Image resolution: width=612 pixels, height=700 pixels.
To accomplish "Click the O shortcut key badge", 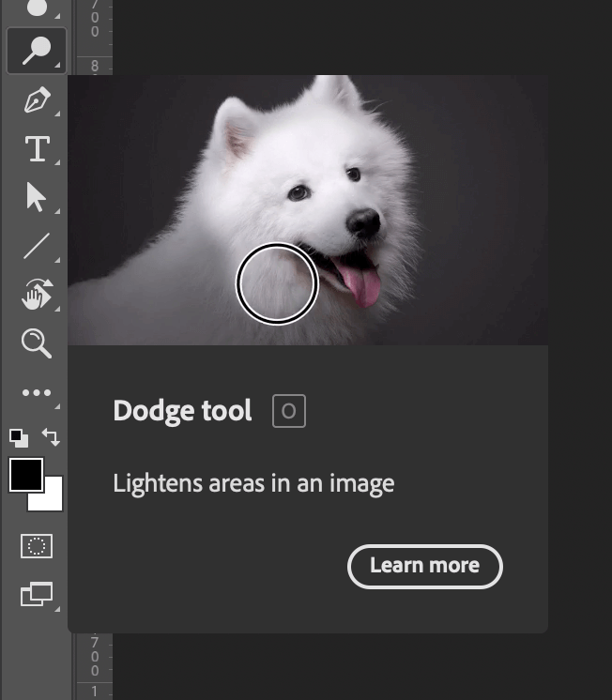I will click(289, 411).
